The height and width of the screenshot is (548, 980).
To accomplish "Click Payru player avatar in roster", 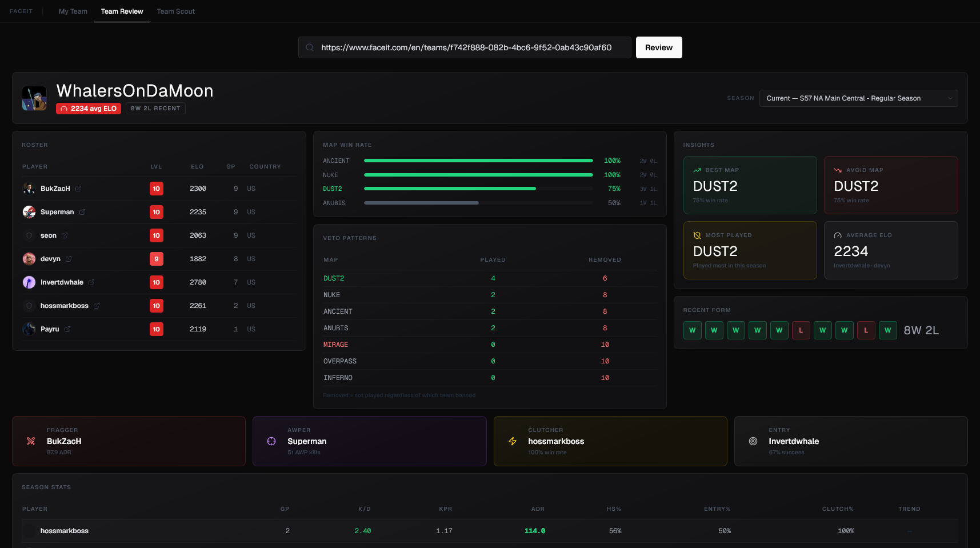I will [29, 329].
